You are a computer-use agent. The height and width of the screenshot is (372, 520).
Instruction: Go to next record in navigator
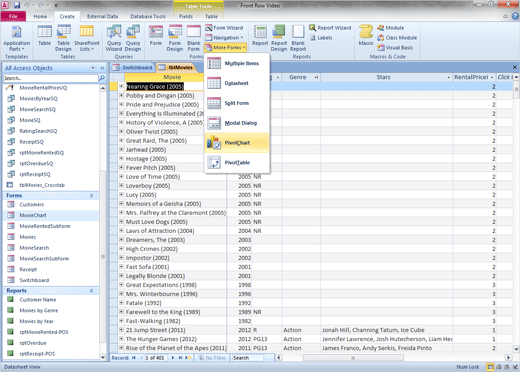click(x=173, y=358)
